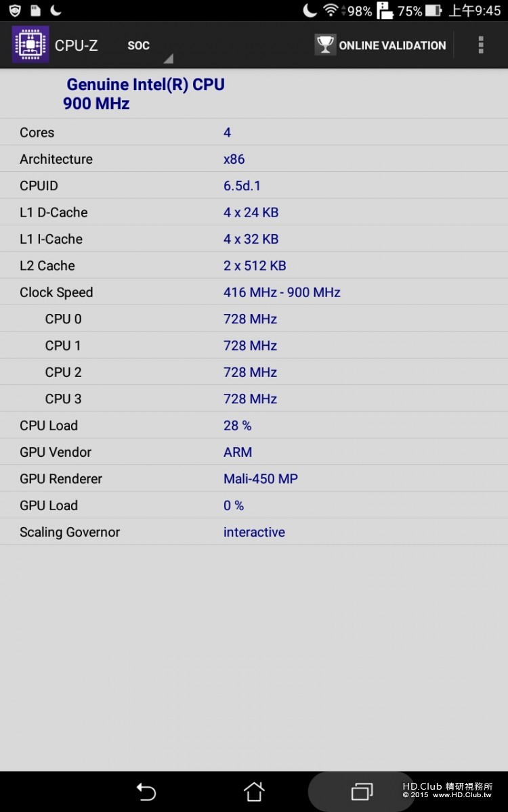
Task: Select the Clock Speed row
Action: click(x=254, y=292)
